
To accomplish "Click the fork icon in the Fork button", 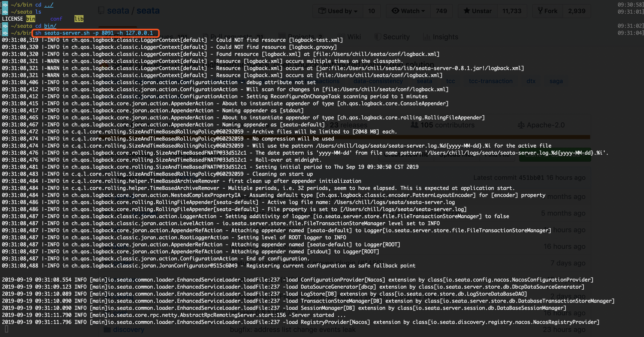I will (x=540, y=11).
